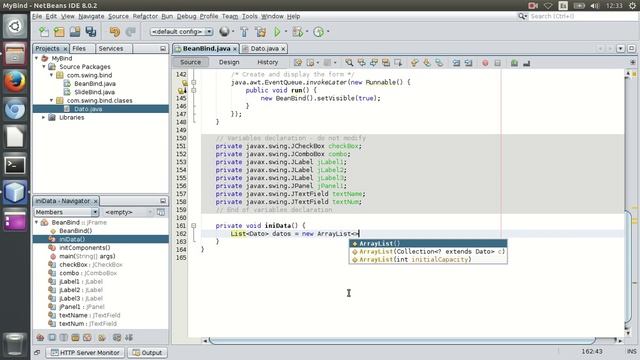Collapse the com.swing.bind.clases package node

51,100
